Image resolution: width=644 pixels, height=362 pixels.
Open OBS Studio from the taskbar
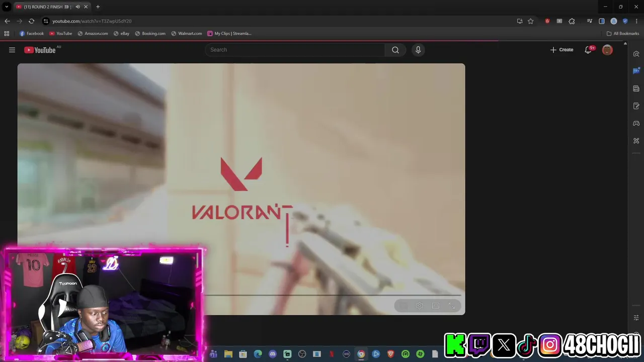pos(302,354)
